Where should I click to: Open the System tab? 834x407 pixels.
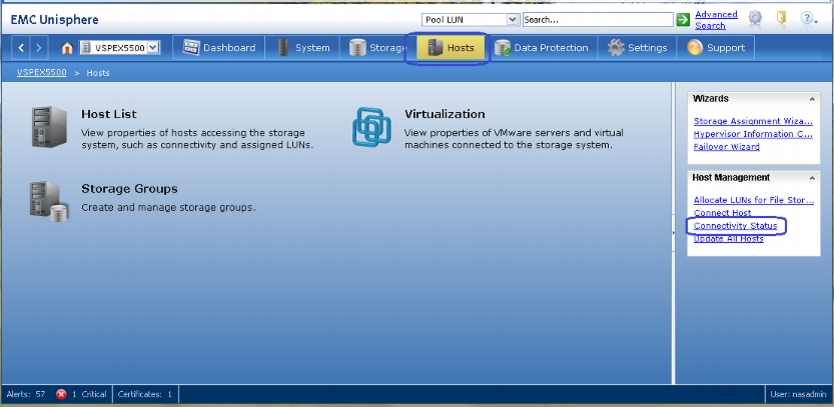tap(304, 48)
